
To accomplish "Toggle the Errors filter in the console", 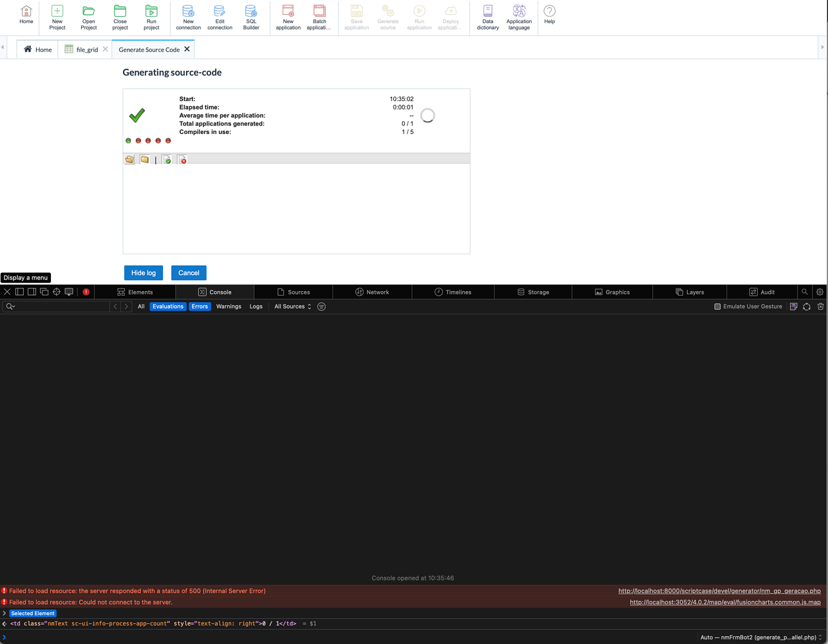I will click(x=200, y=307).
